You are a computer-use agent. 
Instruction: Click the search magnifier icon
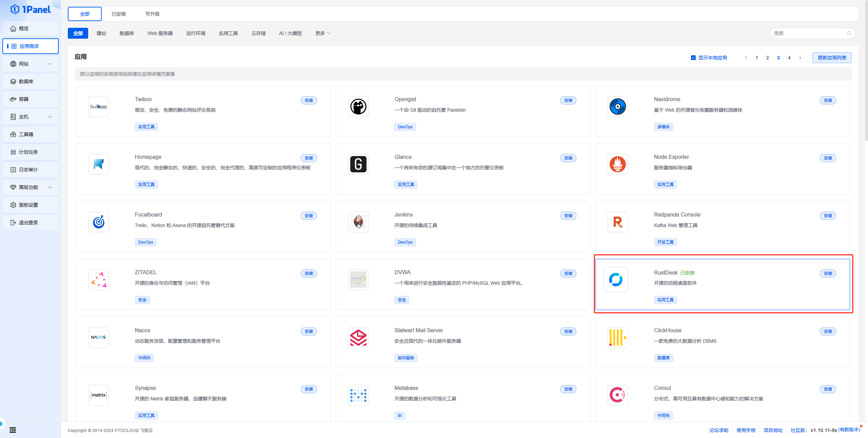click(849, 33)
